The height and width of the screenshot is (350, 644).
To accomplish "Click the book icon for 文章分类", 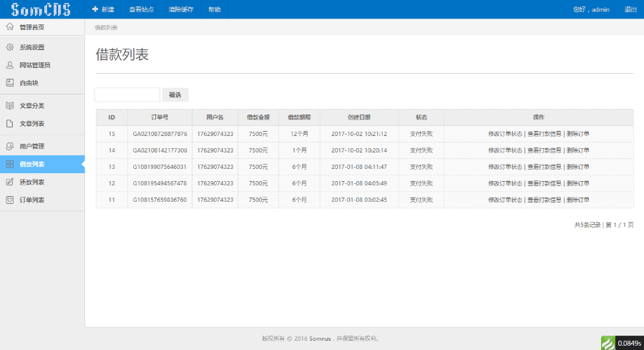I will 10,106.
